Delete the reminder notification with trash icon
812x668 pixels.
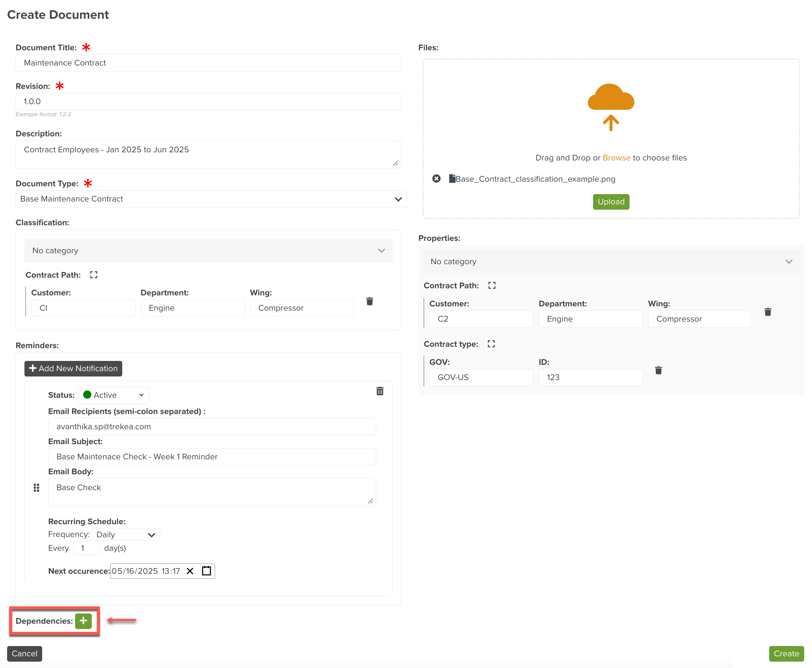coord(379,391)
